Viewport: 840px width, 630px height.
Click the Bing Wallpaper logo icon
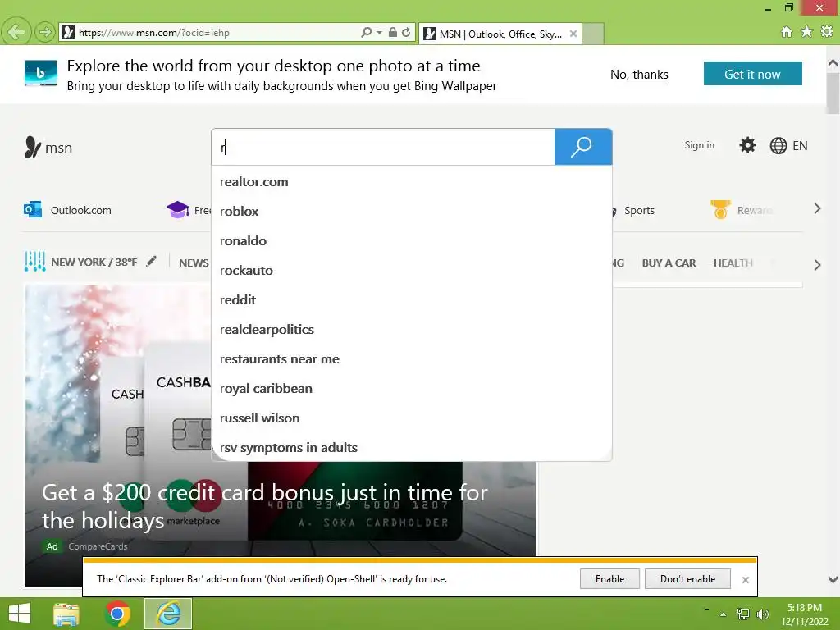[41, 73]
